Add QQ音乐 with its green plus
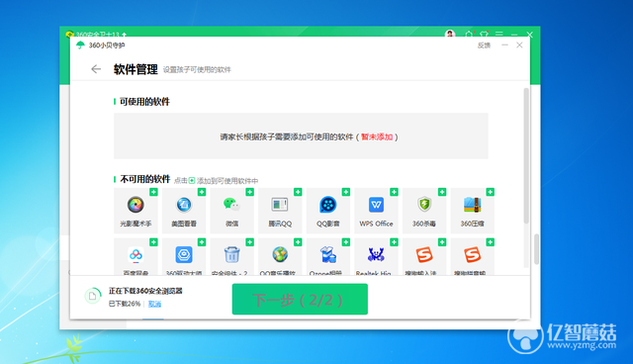This screenshot has height=364, width=633. pos(298,242)
